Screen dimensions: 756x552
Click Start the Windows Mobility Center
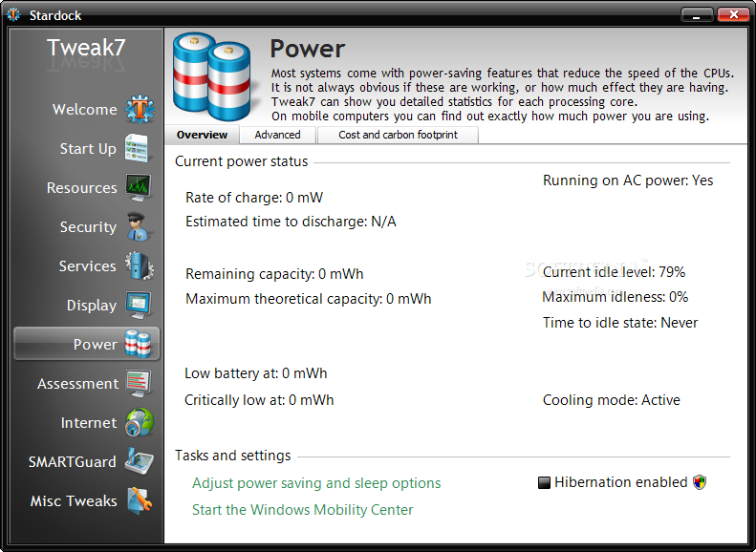tap(302, 510)
